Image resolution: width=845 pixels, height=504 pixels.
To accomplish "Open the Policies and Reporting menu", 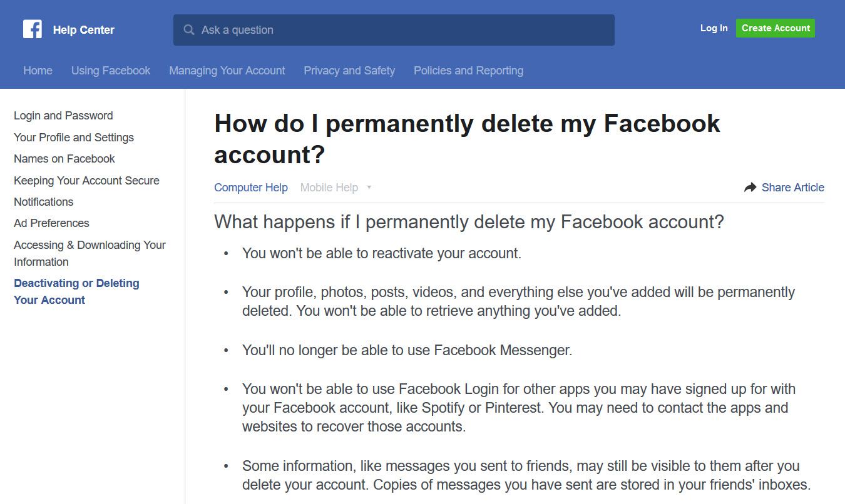I will pyautogui.click(x=468, y=70).
